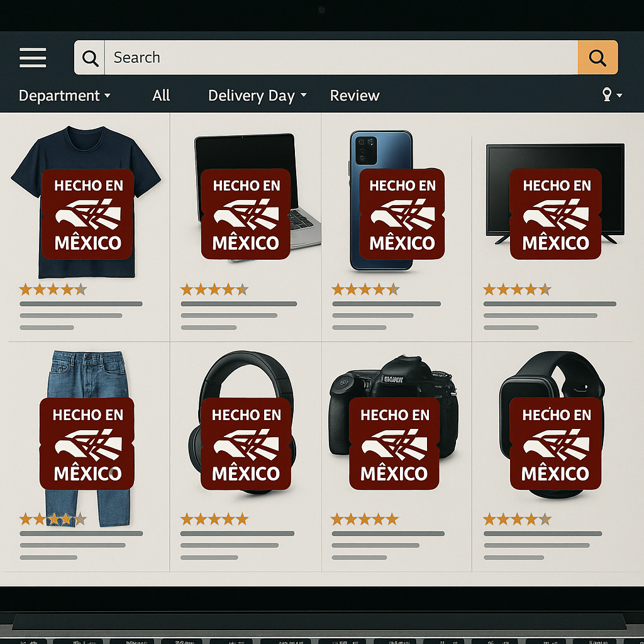The image size is (644, 644).
Task: Open the hamburger navigation menu
Action: coord(33,57)
